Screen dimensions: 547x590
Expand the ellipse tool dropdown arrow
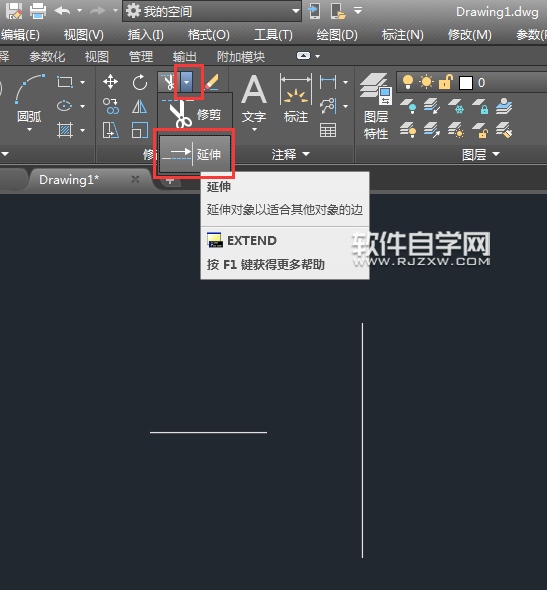pyautogui.click(x=82, y=106)
